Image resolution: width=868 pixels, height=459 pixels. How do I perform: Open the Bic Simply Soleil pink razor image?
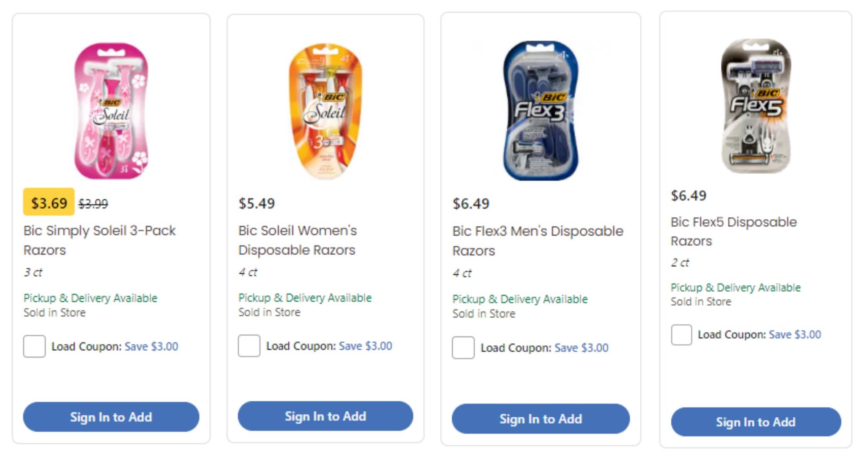tap(111, 111)
